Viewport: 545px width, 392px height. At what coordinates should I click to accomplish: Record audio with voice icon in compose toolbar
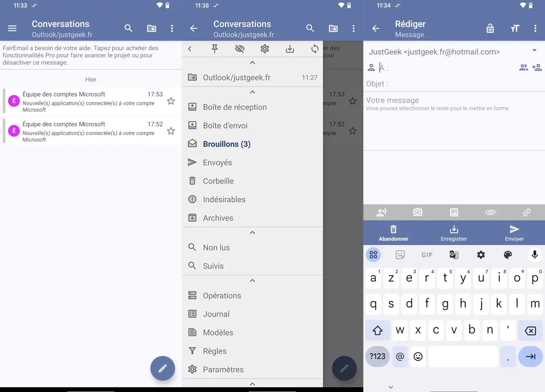click(381, 212)
